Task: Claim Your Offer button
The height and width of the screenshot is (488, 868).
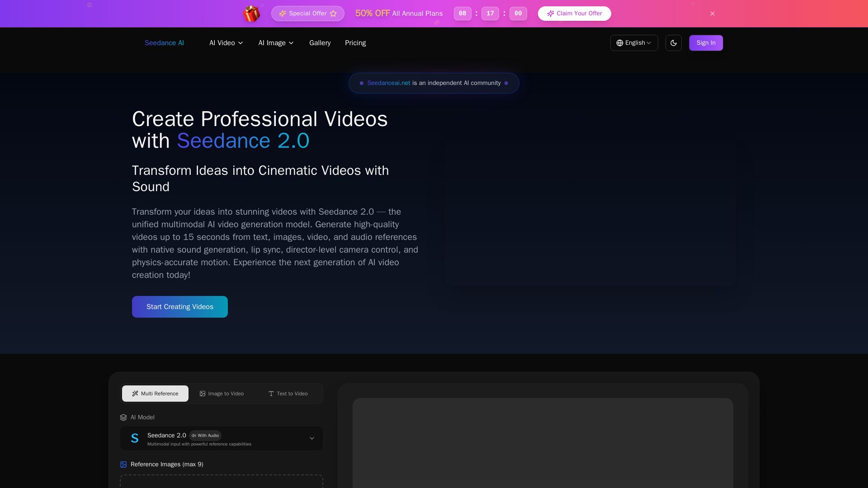Action: point(575,14)
